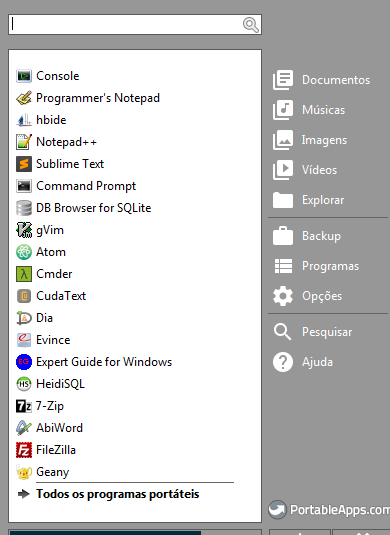
Task: Open the Programas management menu
Action: (x=316, y=266)
